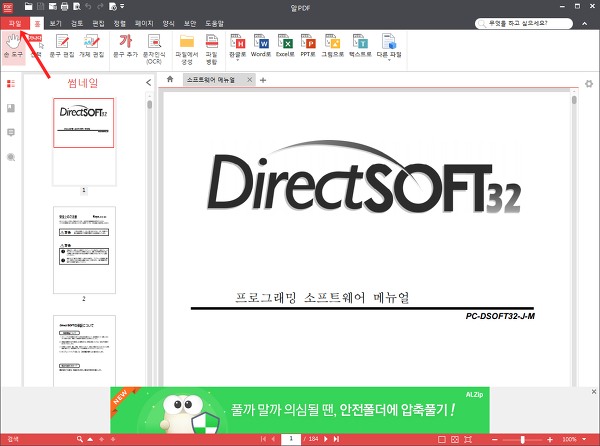600x446 pixels.
Task: Go to the home tab icon
Action: point(170,79)
